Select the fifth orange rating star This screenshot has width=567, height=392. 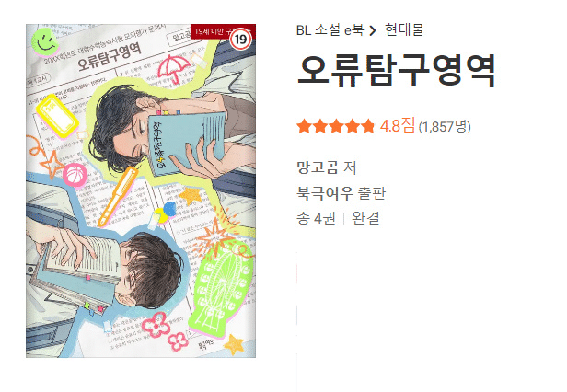pos(368,126)
